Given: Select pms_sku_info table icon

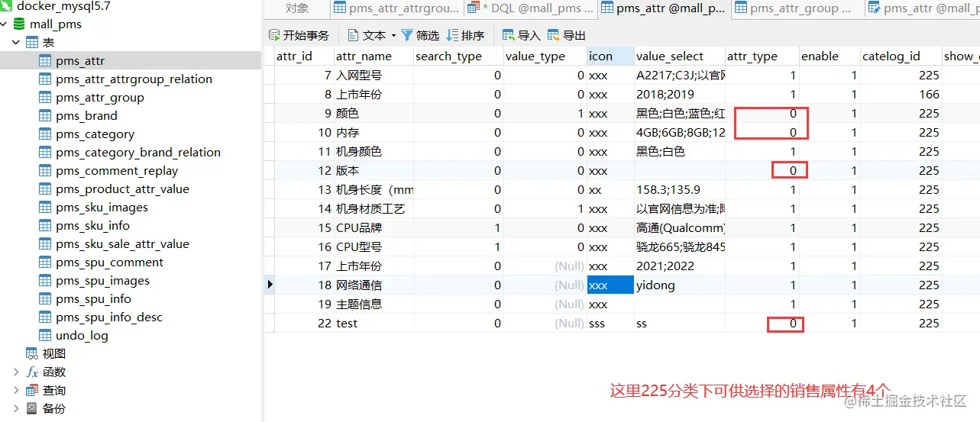Looking at the screenshot, I should pyautogui.click(x=45, y=226).
